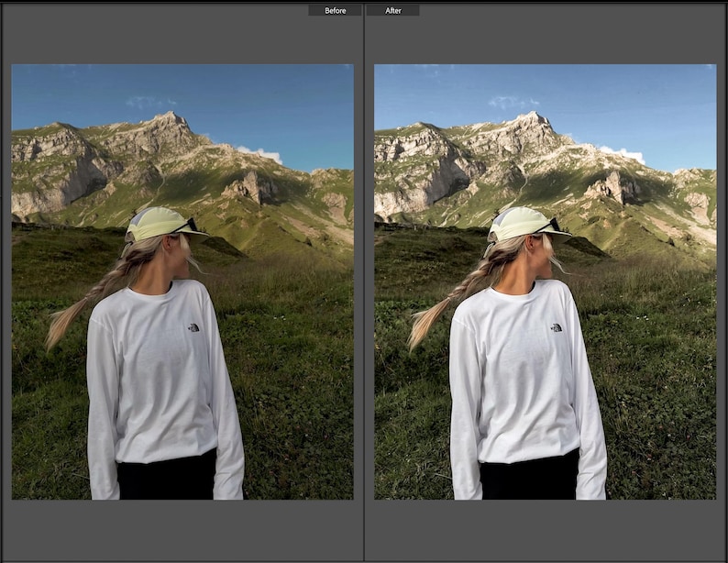
Task: Click the Before label
Action: (335, 10)
